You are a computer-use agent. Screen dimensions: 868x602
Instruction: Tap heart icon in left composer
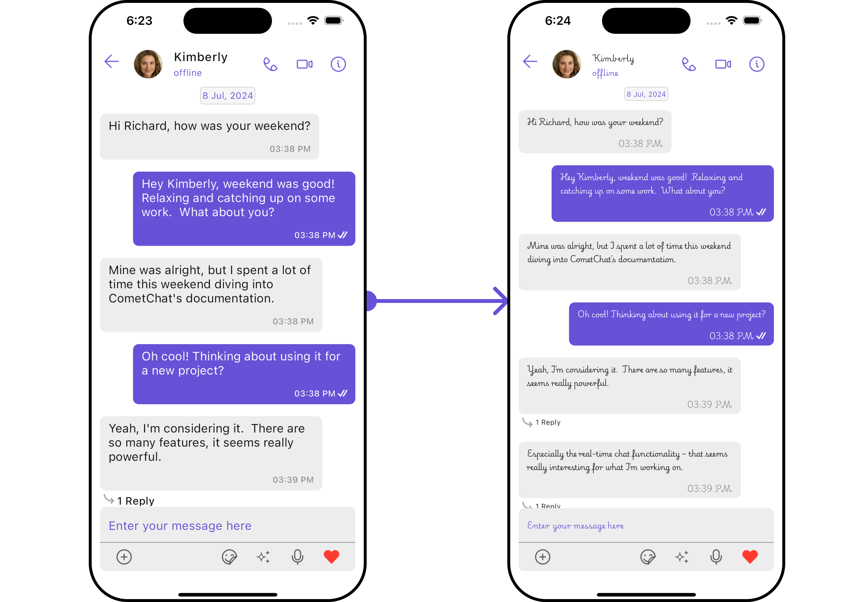[x=331, y=557]
